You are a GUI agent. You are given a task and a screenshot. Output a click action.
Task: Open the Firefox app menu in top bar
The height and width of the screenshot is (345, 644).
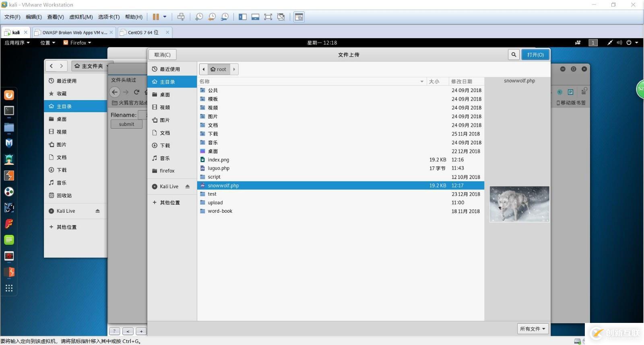[x=77, y=43]
